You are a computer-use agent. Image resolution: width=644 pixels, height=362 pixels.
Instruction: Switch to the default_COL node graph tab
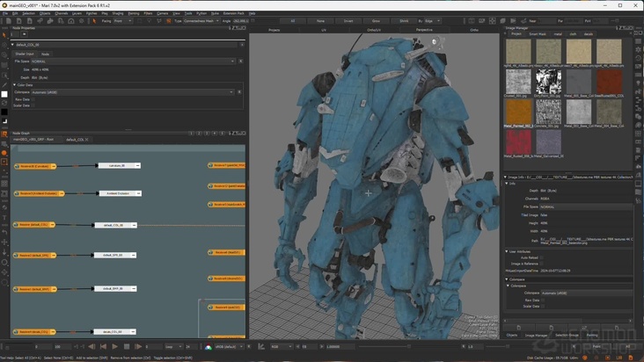pos(75,140)
